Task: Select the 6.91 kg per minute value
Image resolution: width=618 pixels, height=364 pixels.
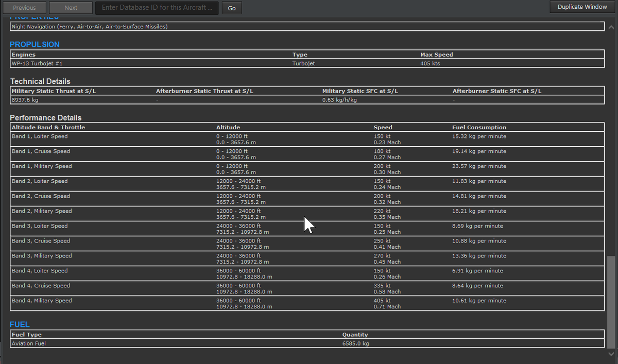Action: (x=477, y=271)
